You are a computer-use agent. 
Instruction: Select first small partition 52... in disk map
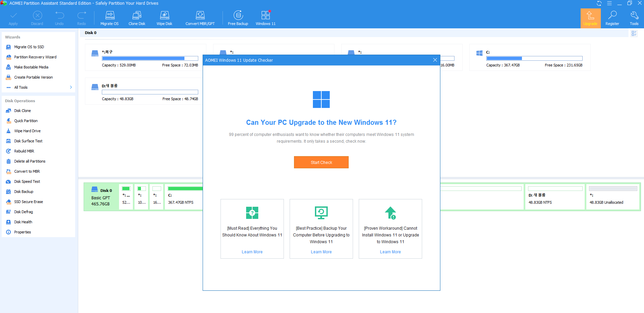click(126, 197)
